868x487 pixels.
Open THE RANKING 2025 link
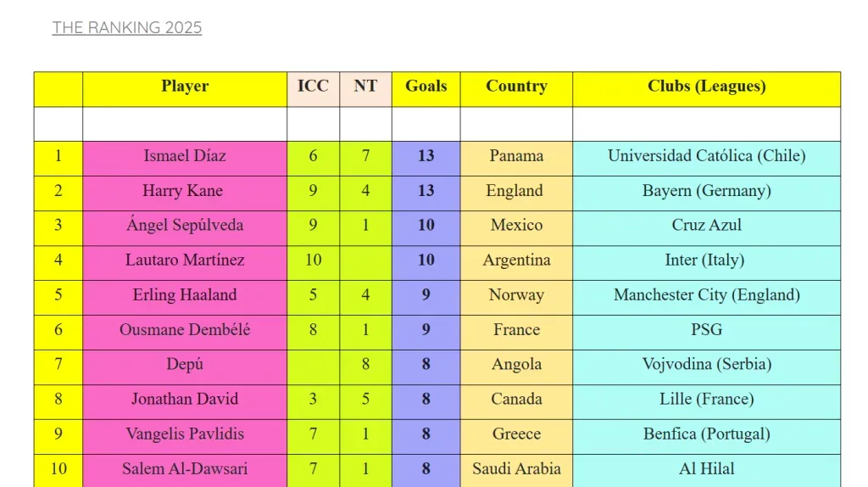point(127,28)
